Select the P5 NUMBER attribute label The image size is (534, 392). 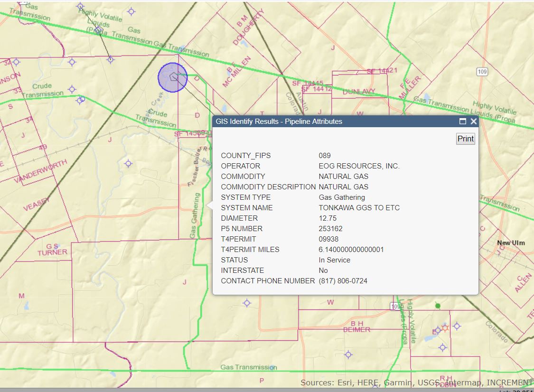pyautogui.click(x=242, y=229)
